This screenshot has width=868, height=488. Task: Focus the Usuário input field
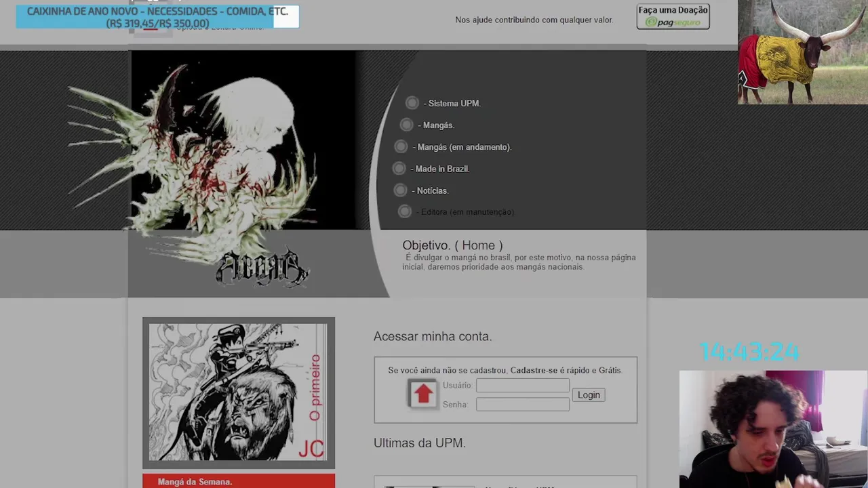pos(523,386)
